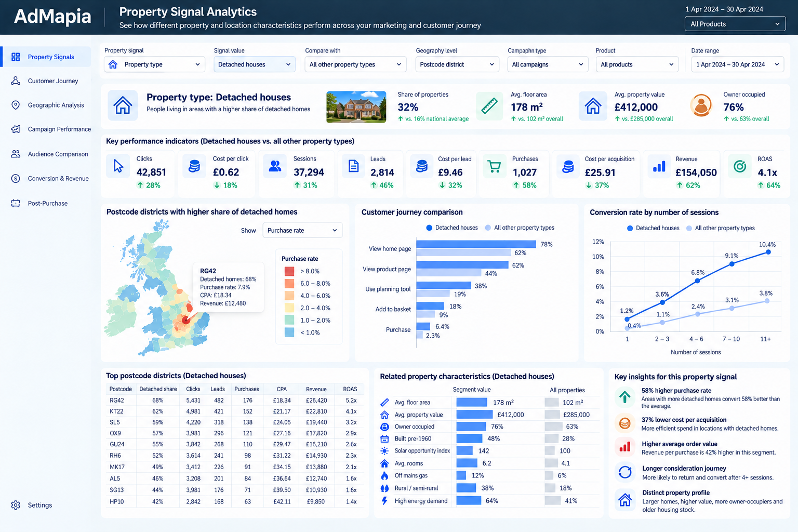Go to Audience Comparison section
798x532 pixels.
pos(58,154)
